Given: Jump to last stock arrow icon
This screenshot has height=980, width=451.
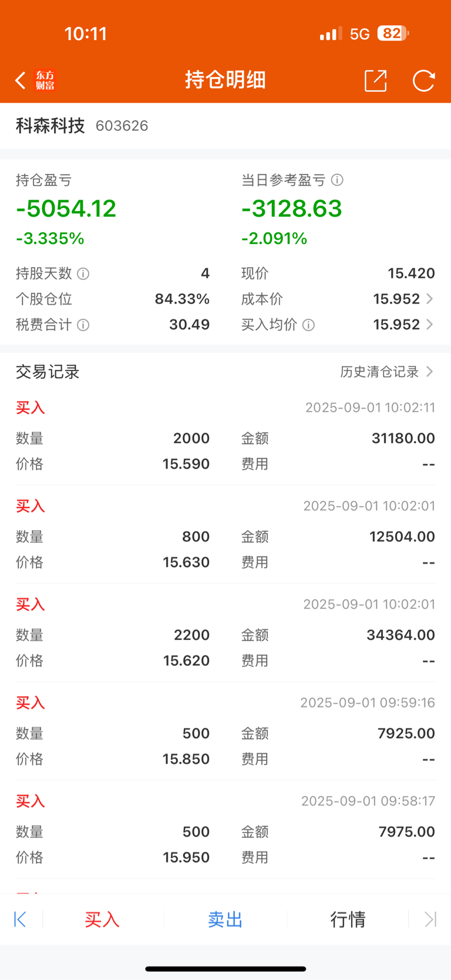Looking at the screenshot, I should coord(430,919).
